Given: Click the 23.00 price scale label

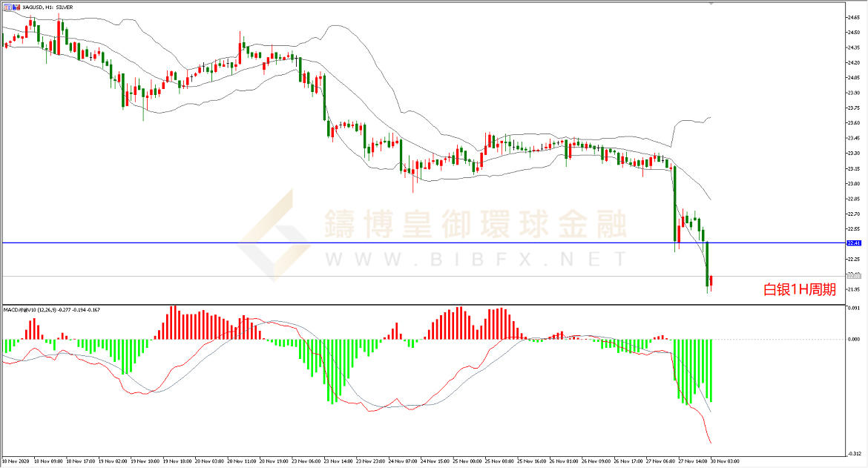Looking at the screenshot, I should (852, 183).
